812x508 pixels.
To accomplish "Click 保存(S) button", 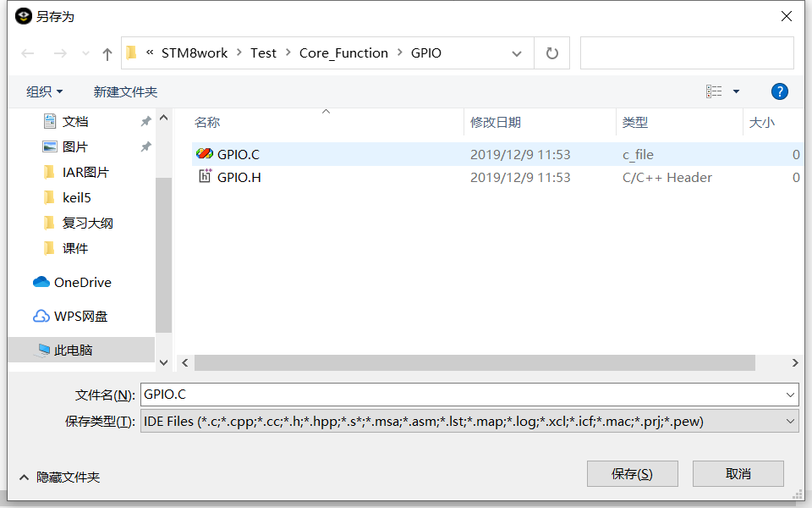I will click(633, 474).
